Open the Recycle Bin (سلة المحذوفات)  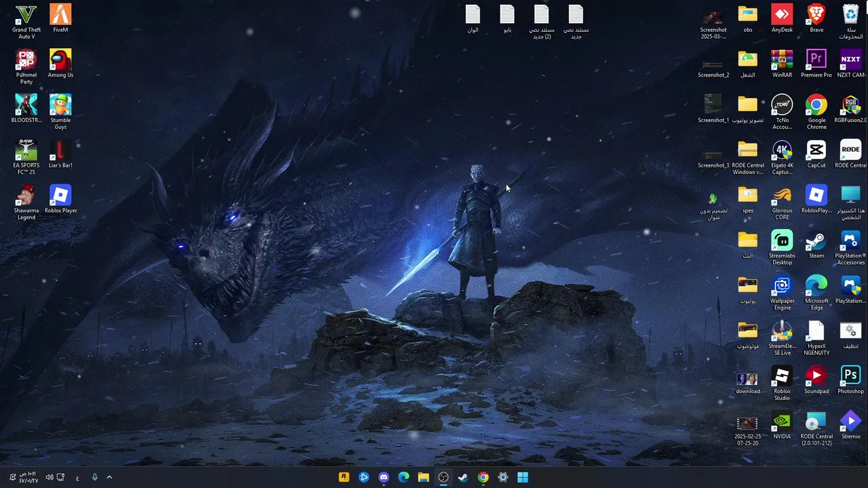(850, 22)
